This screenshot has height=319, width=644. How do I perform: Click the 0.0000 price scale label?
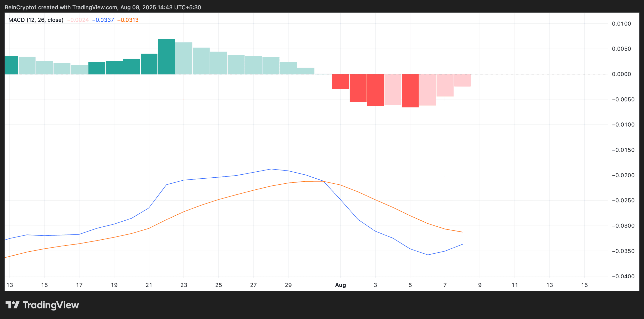(621, 74)
